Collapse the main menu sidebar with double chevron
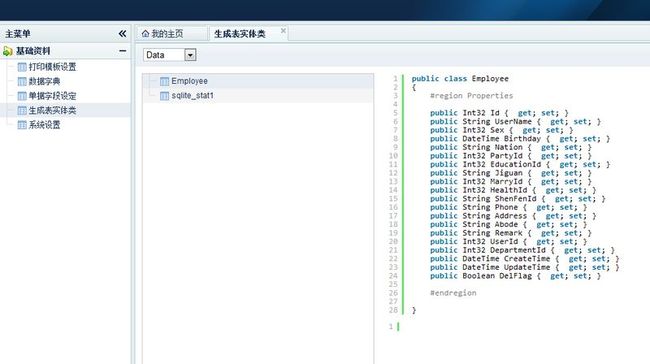The image size is (650, 364). pyautogui.click(x=122, y=34)
